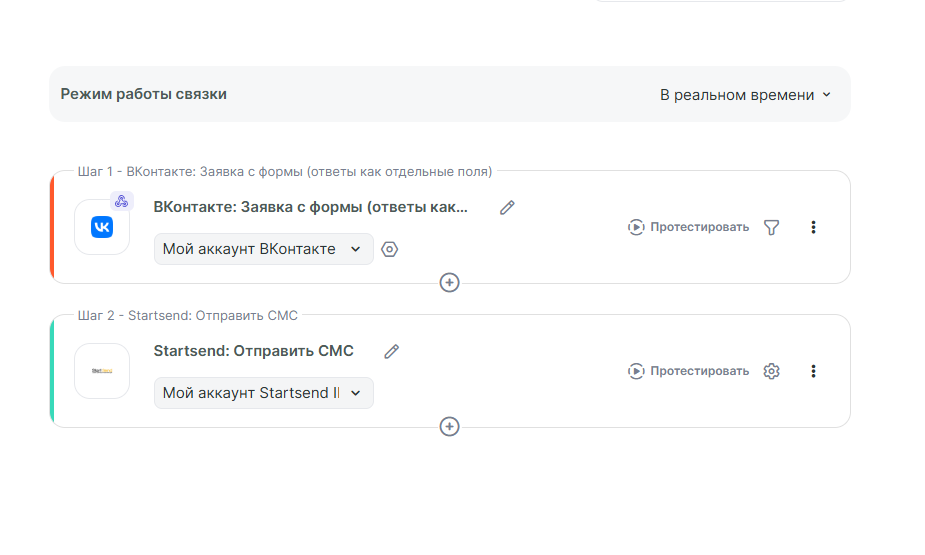Open the gear settings for the Startsend step
This screenshot has width=925, height=555.
[x=771, y=371]
